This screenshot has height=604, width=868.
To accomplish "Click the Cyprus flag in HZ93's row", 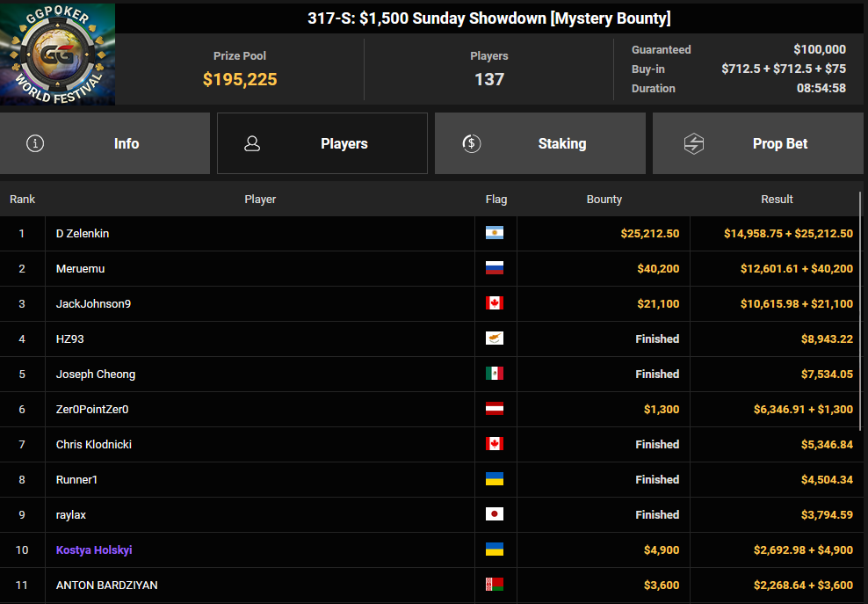I will click(x=495, y=339).
